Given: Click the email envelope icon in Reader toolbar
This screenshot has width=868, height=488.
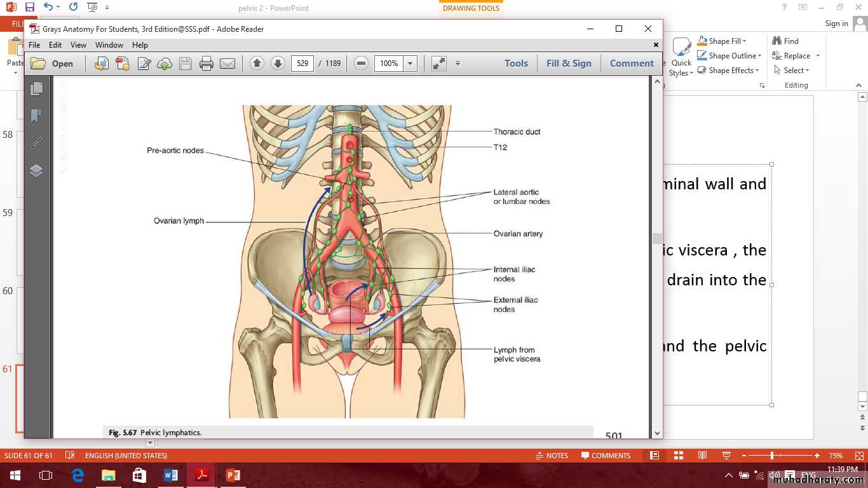Looking at the screenshot, I should click(227, 64).
